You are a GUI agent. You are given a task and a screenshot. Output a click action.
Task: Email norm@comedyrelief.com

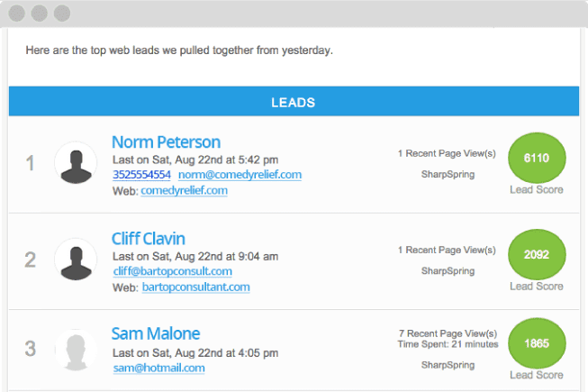240,175
